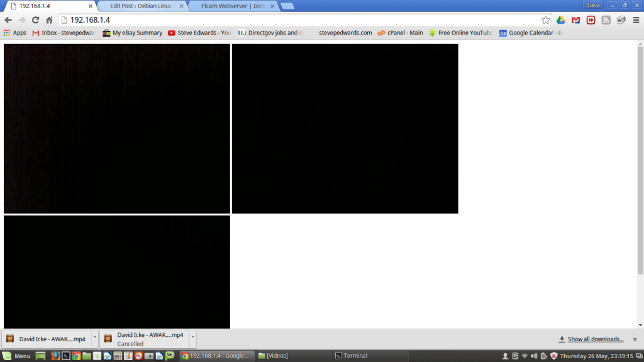644x362 pixels.
Task: Open the network icon dropdown in the tray
Action: pos(525,355)
